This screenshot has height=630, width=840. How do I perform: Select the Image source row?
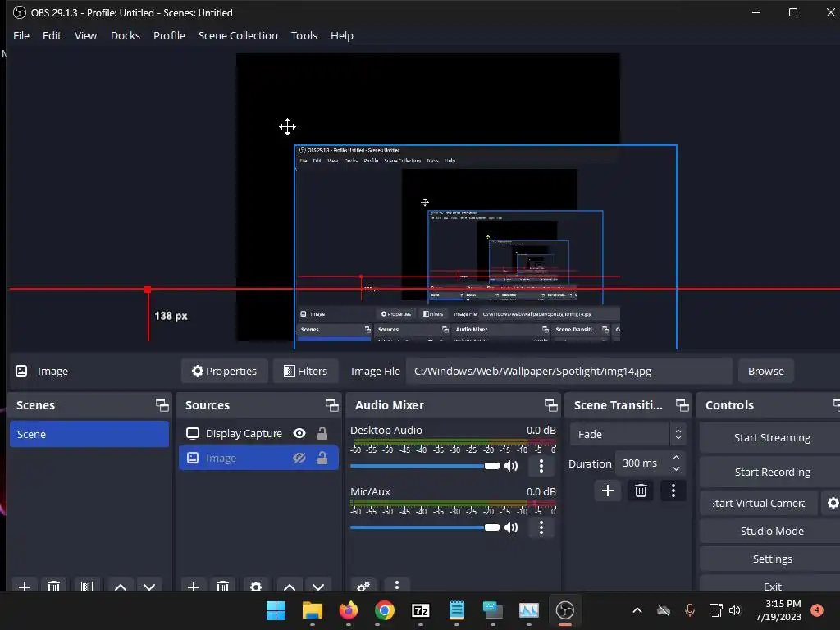258,458
